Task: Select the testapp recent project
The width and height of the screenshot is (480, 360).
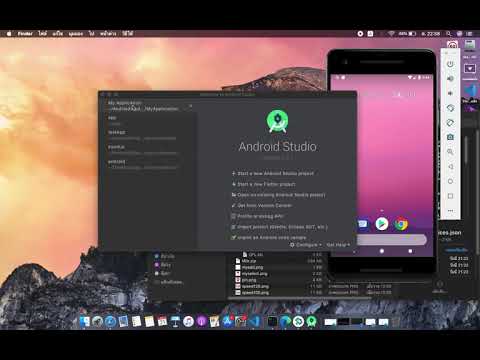Action: pos(147,135)
